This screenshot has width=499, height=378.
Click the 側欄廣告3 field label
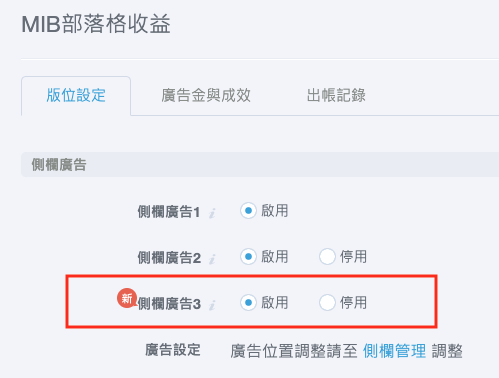(169, 304)
